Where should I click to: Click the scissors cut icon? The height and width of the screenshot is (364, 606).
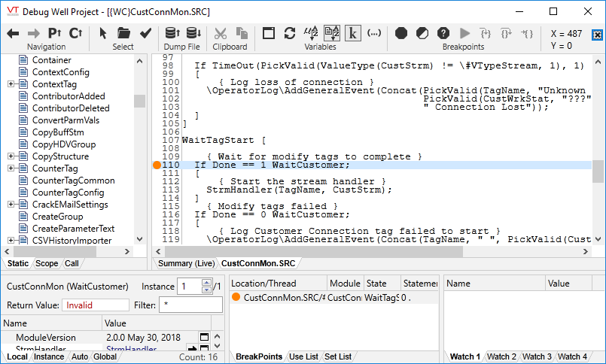(221, 33)
